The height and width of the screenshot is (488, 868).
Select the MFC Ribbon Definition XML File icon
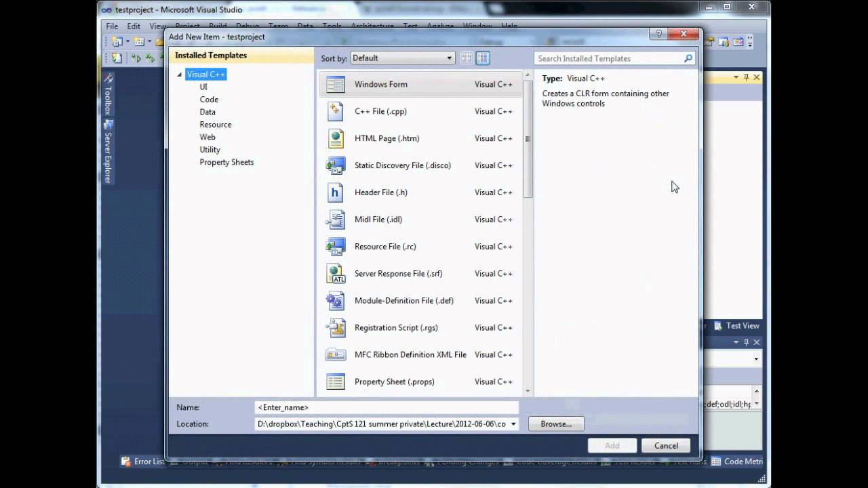336,354
